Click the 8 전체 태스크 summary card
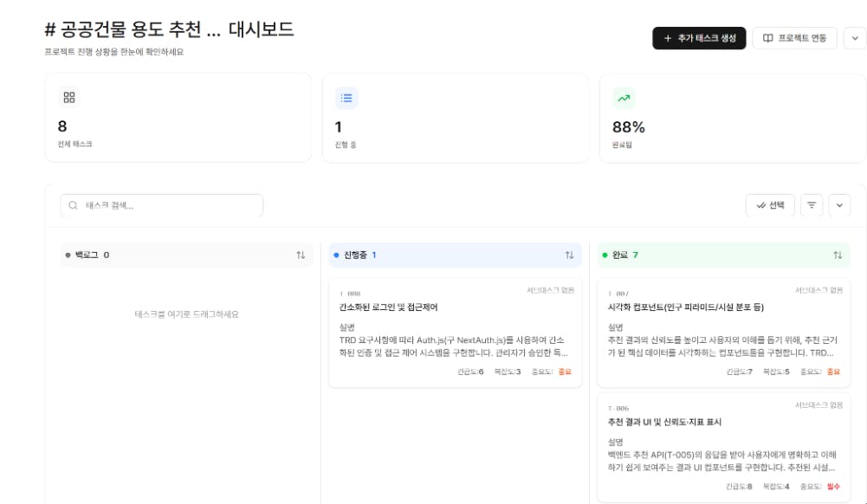 click(x=178, y=118)
